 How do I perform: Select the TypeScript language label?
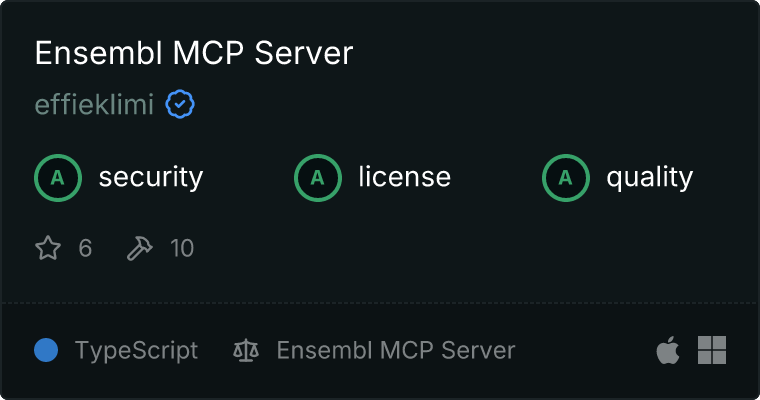136,351
